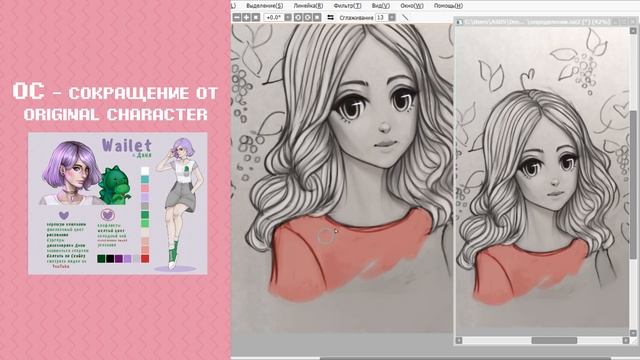Image resolution: width=640 pixels, height=360 pixels.
Task: Toggle straight line drawing mode
Action: tap(405, 18)
